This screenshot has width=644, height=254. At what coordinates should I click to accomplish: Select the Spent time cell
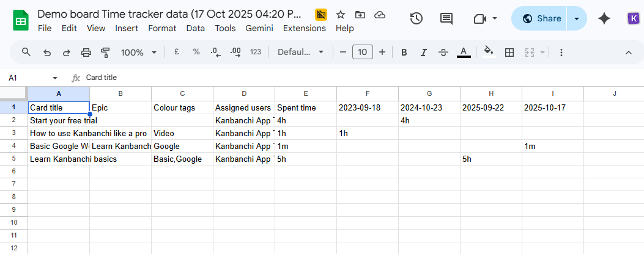pyautogui.click(x=306, y=107)
